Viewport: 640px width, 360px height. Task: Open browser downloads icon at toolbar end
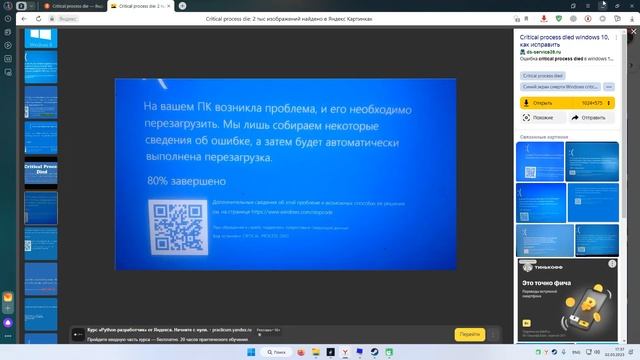[x=632, y=19]
